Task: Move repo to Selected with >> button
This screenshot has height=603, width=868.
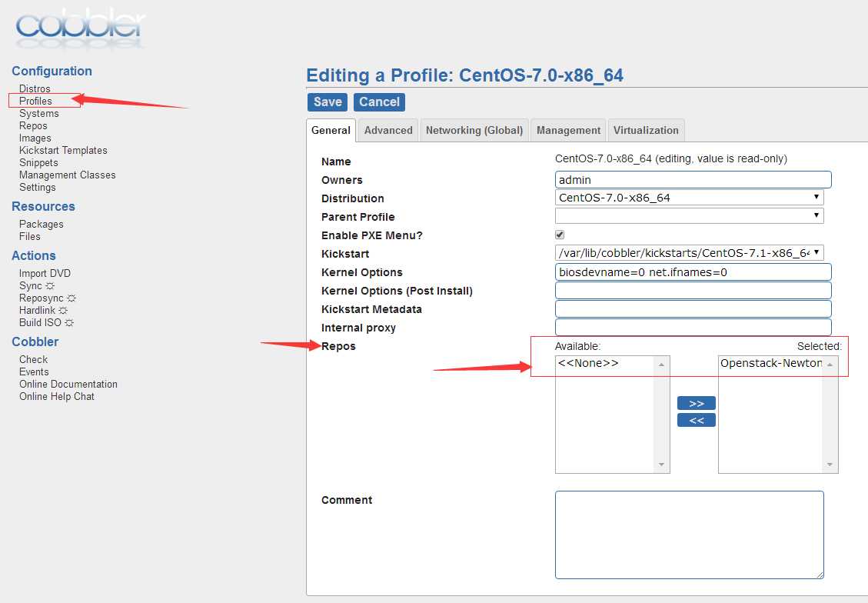Action: point(697,403)
